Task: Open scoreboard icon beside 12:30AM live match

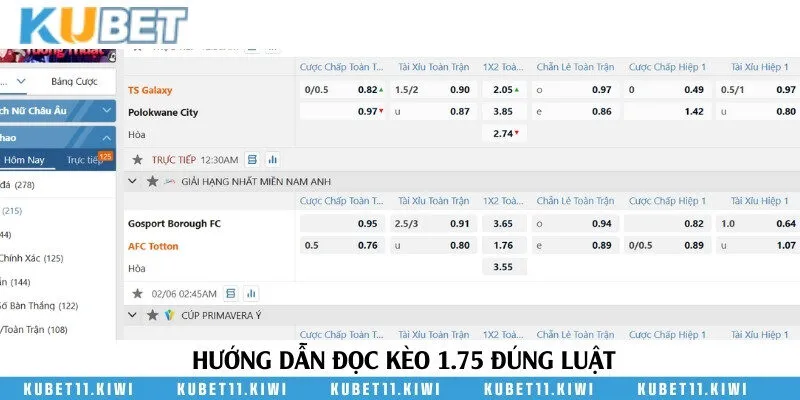Action: pyautogui.click(x=252, y=159)
